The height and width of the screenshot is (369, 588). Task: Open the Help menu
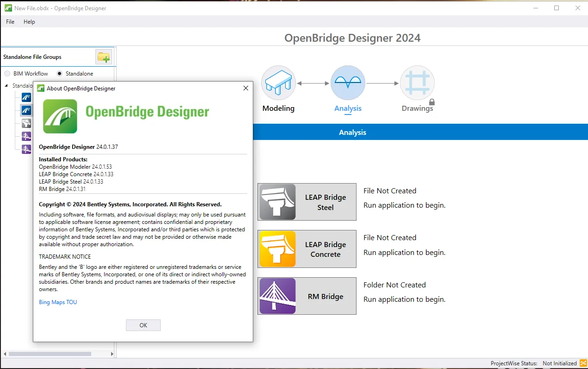coord(29,22)
